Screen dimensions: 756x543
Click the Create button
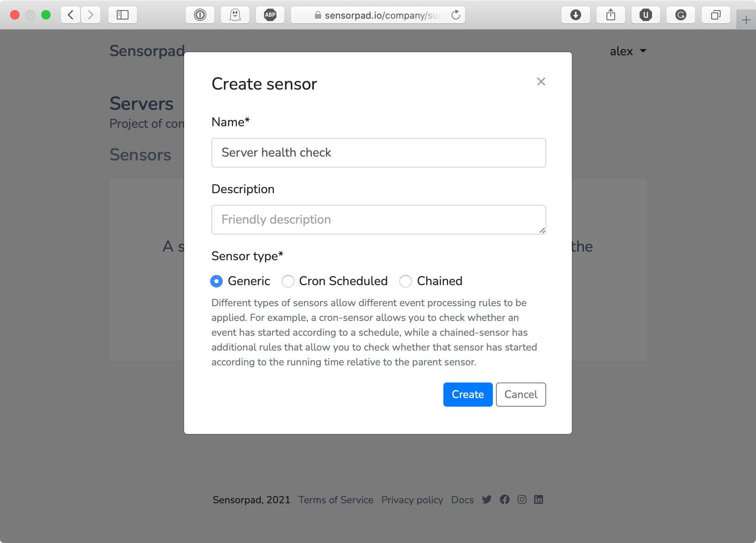tap(468, 394)
